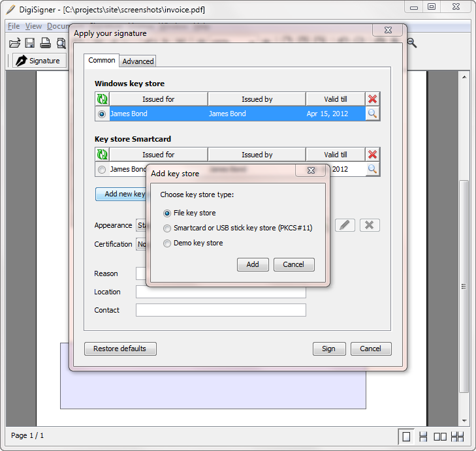
Task: Minimize the DigiSigner window
Action: click(x=414, y=7)
